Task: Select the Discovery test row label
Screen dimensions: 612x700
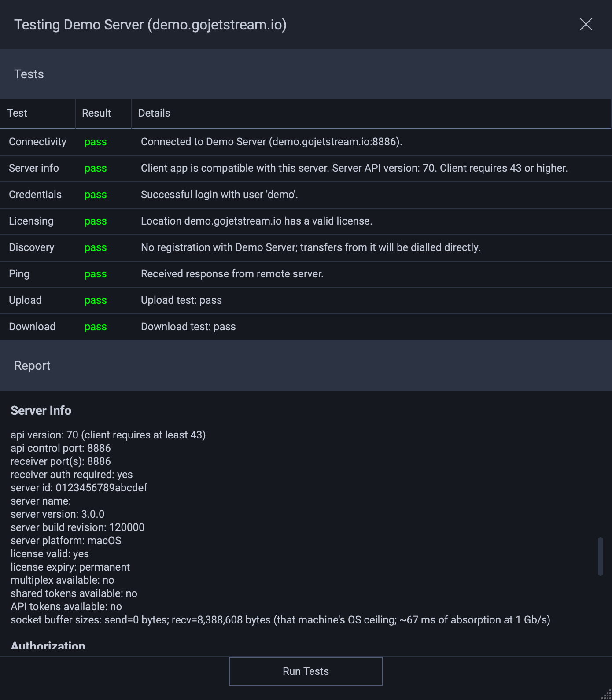Action: pyautogui.click(x=32, y=247)
